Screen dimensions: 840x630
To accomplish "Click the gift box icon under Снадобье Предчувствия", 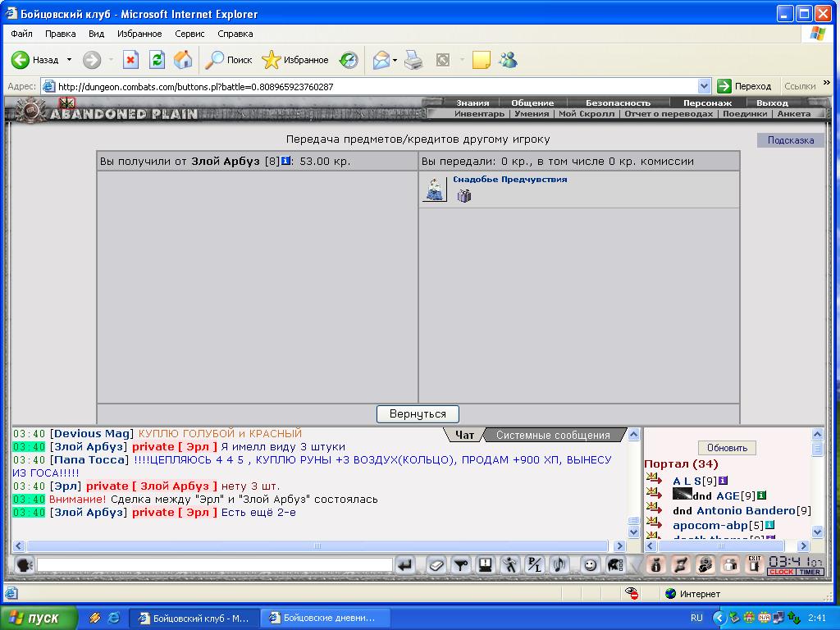I will coord(464,196).
